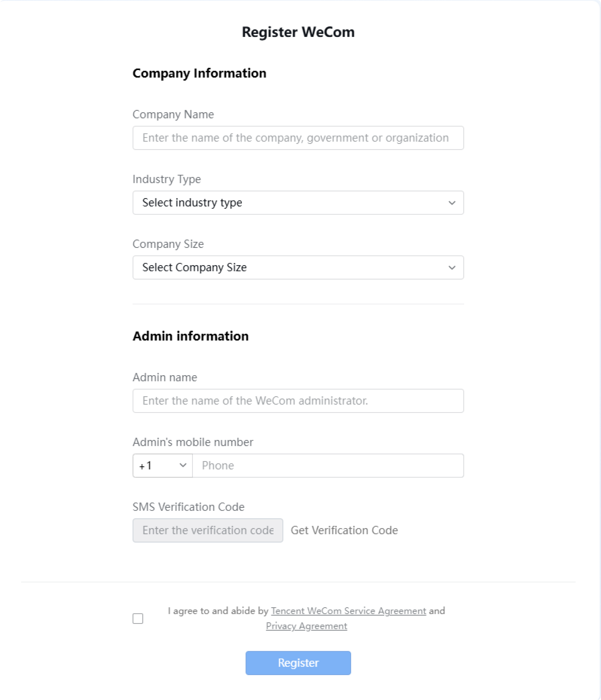Expand the Company Size chevron arrow
601x700 pixels.
click(x=452, y=268)
